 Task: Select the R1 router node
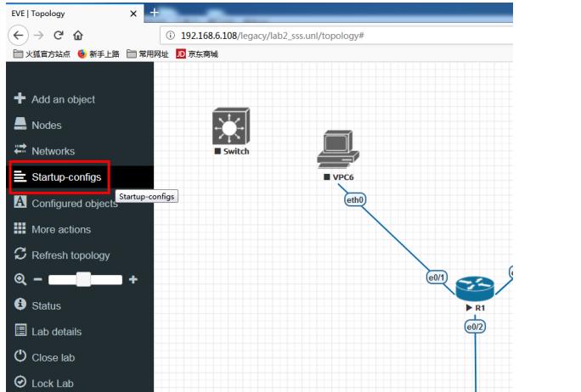(x=475, y=288)
